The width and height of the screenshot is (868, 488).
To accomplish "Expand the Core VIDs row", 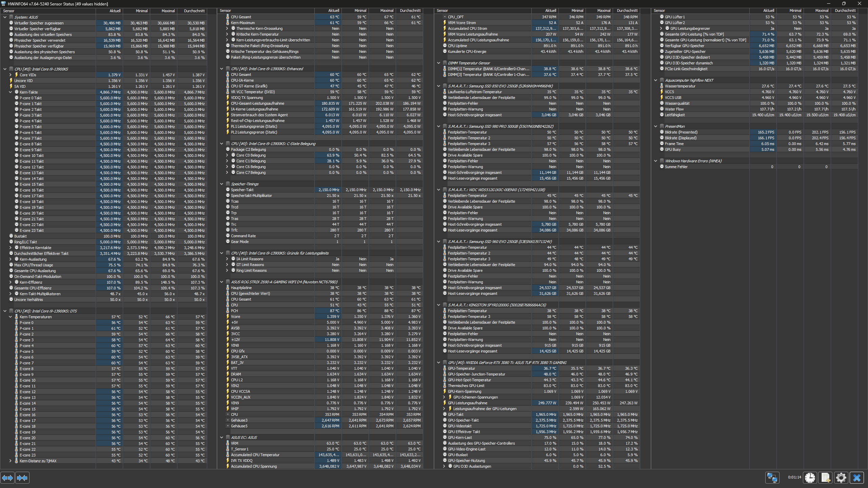I will pos(11,75).
